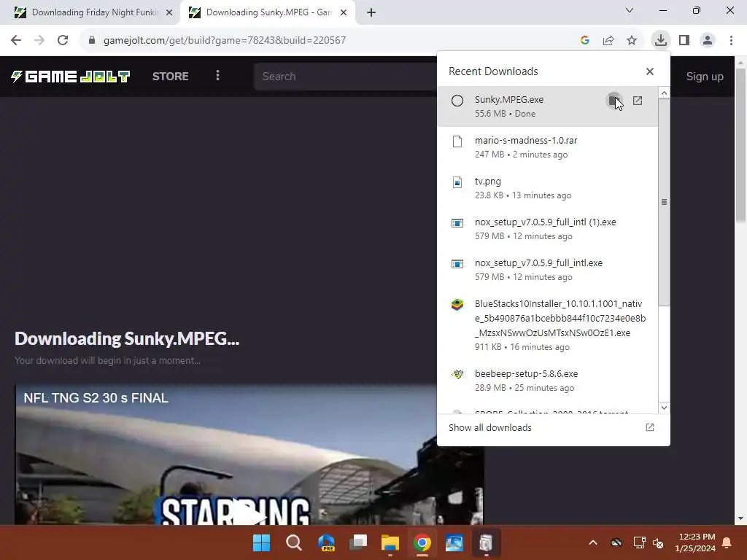Viewport: 747px width, 560px height.
Task: Open the notifications bell icon
Action: pos(727,542)
